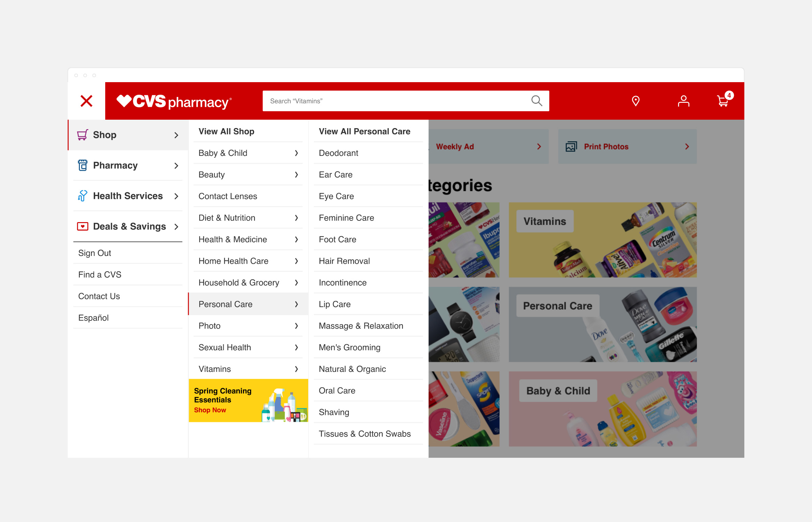Image resolution: width=812 pixels, height=522 pixels.
Task: Open Tissues & Cotton Swabs category
Action: point(368,434)
